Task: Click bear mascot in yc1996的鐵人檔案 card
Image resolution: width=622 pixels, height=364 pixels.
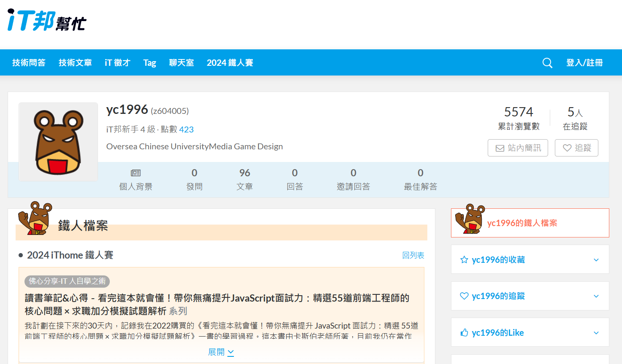Action: point(470,218)
